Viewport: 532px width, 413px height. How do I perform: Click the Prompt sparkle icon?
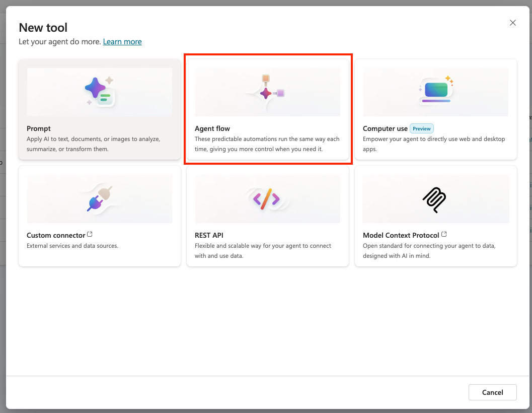99,92
